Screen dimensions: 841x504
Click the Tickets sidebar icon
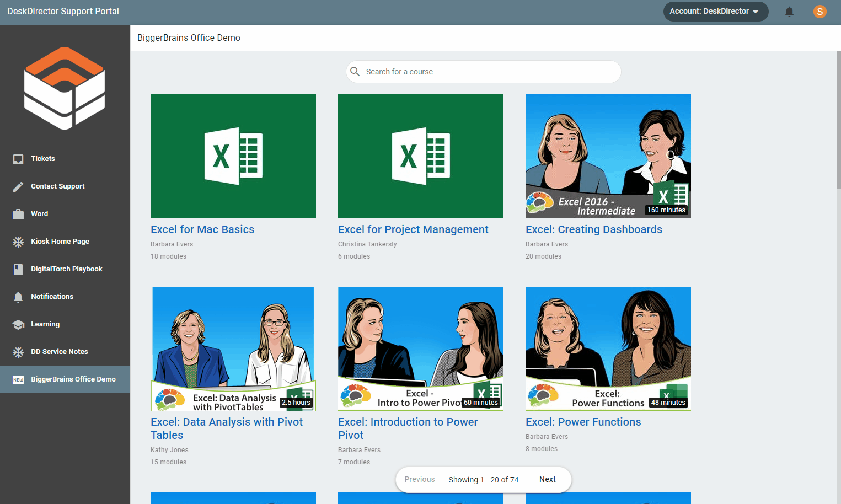pos(18,159)
